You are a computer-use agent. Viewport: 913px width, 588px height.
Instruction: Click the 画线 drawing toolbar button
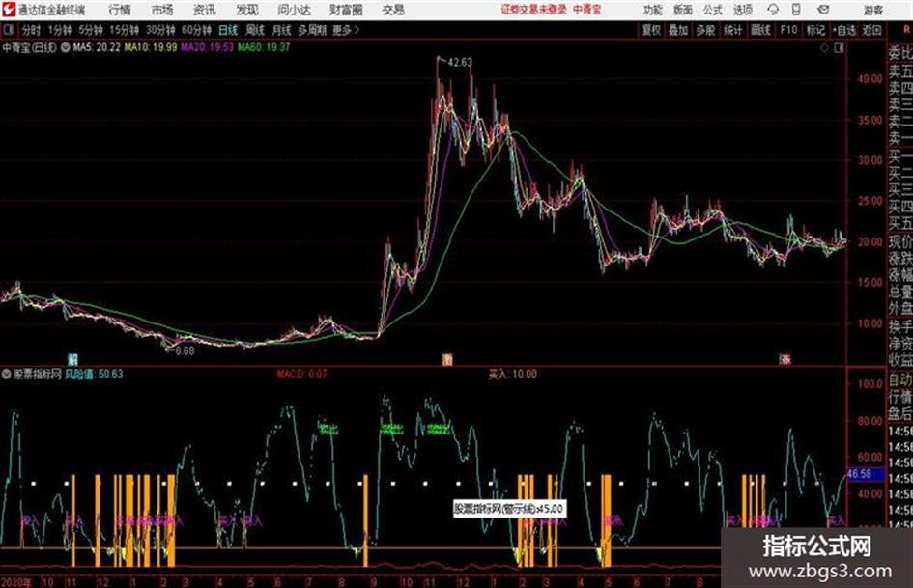(760, 30)
